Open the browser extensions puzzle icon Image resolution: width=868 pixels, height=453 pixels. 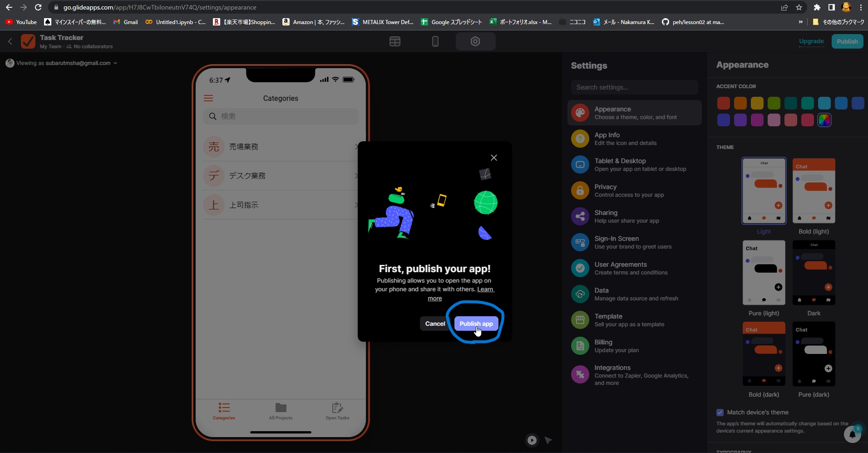pos(817,7)
